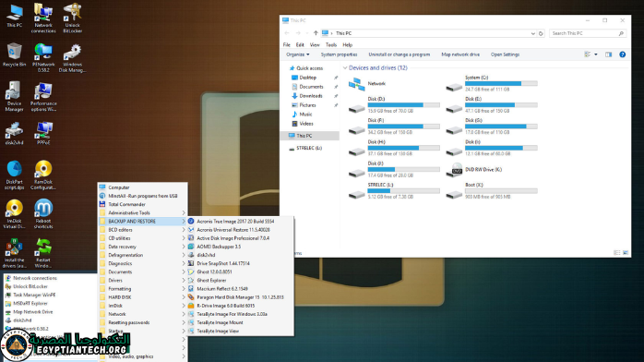This screenshot has width=644, height=362.
Task: Open System (C:) drive
Action: tap(492, 83)
